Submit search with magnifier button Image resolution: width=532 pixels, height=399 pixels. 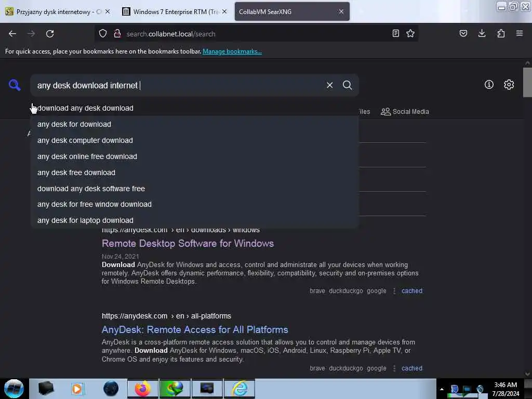coord(347,85)
